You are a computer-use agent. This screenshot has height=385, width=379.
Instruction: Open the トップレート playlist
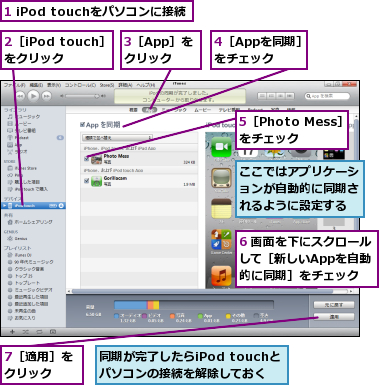pos(24,283)
